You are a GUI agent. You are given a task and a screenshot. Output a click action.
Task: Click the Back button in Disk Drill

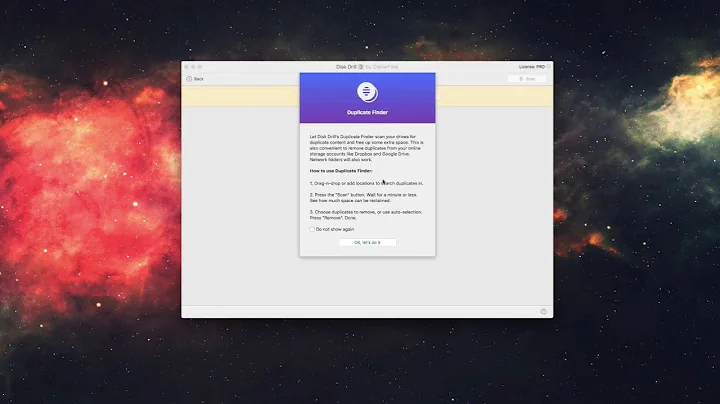pyautogui.click(x=195, y=79)
